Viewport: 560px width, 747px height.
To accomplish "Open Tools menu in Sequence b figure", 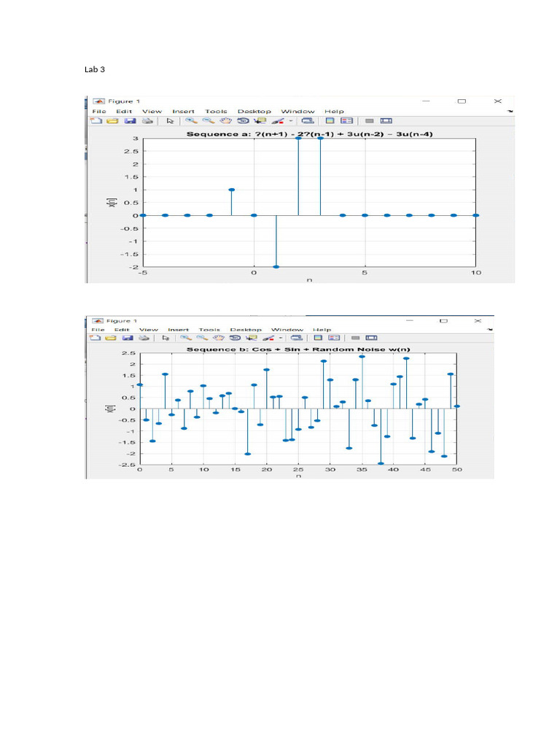I will [209, 330].
